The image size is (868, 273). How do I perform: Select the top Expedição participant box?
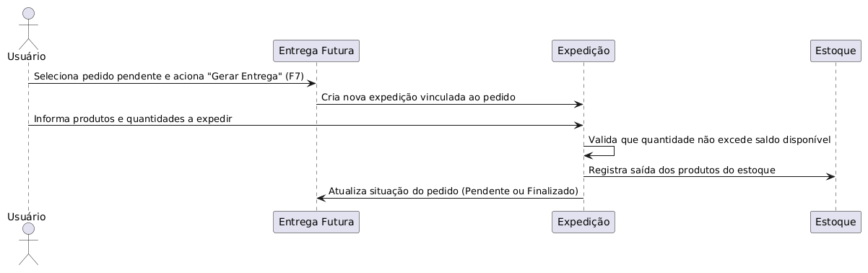coord(583,51)
